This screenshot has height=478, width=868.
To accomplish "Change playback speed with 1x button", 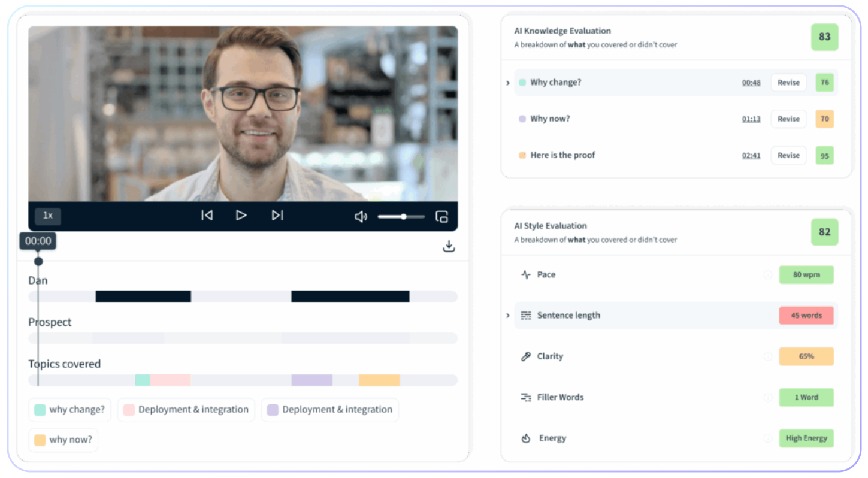I will pyautogui.click(x=48, y=216).
